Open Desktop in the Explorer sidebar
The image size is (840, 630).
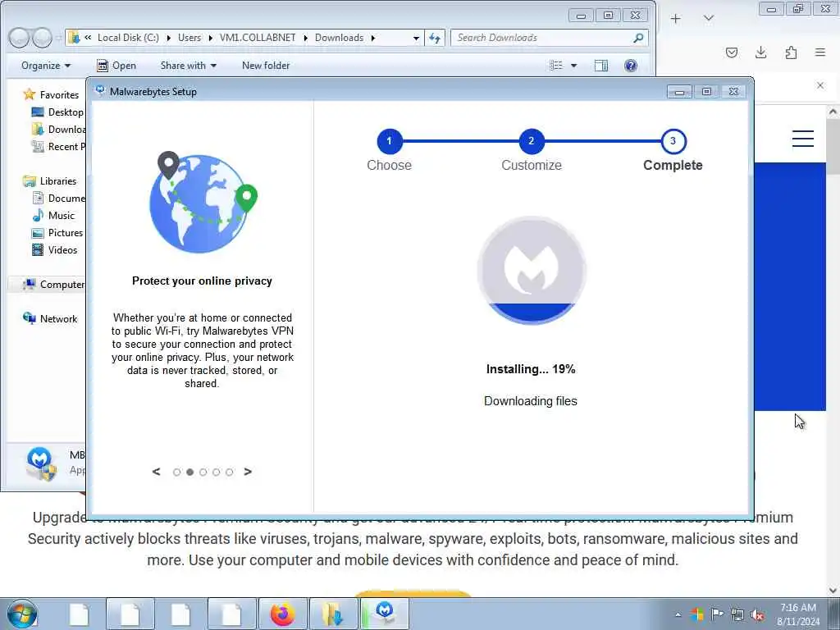click(x=57, y=112)
